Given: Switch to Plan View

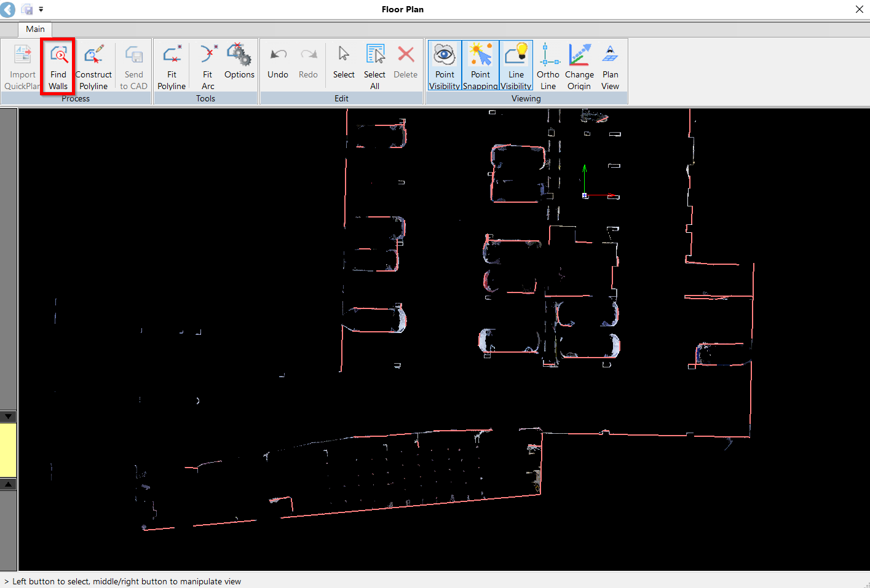Looking at the screenshot, I should click(x=610, y=66).
